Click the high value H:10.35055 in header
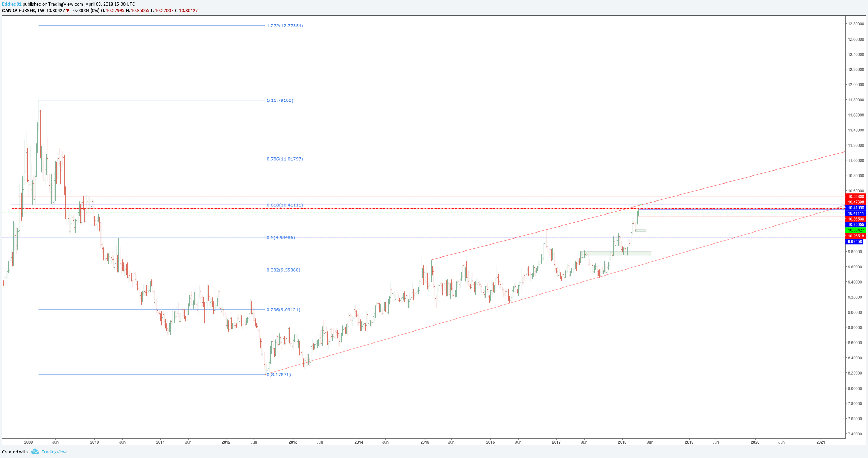The width and height of the screenshot is (868, 458). click(x=137, y=11)
